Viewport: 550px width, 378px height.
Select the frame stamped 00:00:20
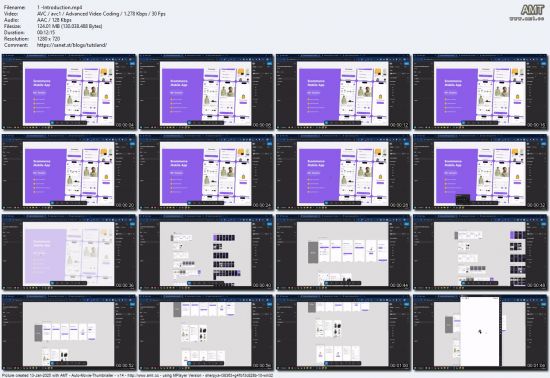point(69,172)
